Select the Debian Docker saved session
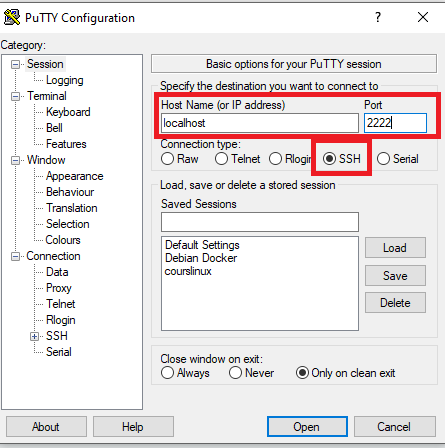The image size is (445, 448). (201, 258)
